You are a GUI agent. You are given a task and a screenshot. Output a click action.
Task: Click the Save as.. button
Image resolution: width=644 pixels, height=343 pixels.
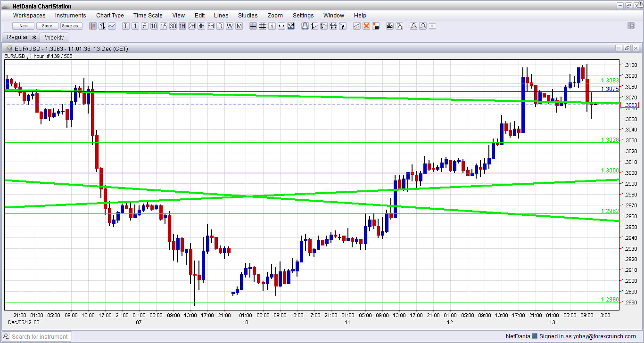point(71,26)
